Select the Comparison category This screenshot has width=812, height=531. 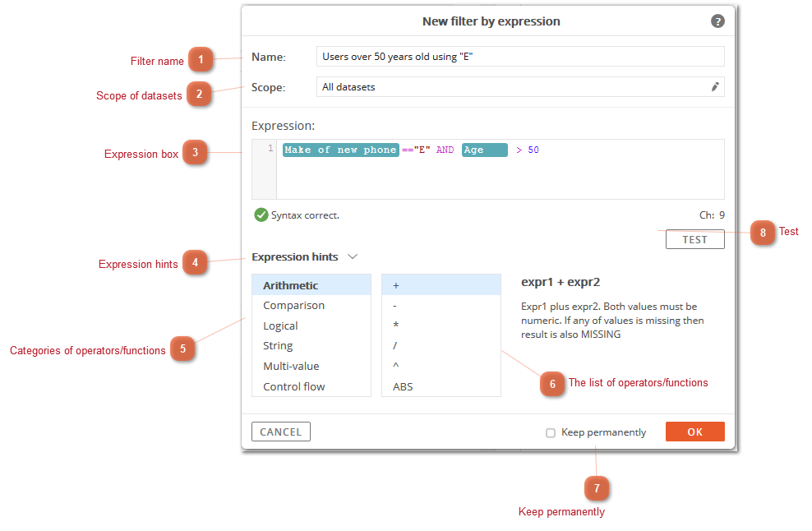pos(311,306)
